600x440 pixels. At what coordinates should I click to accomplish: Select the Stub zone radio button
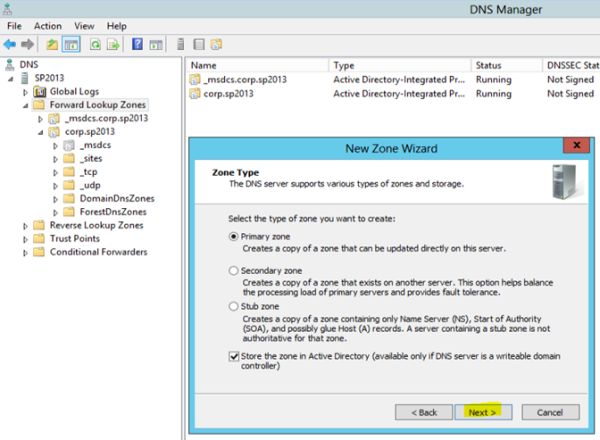point(233,306)
